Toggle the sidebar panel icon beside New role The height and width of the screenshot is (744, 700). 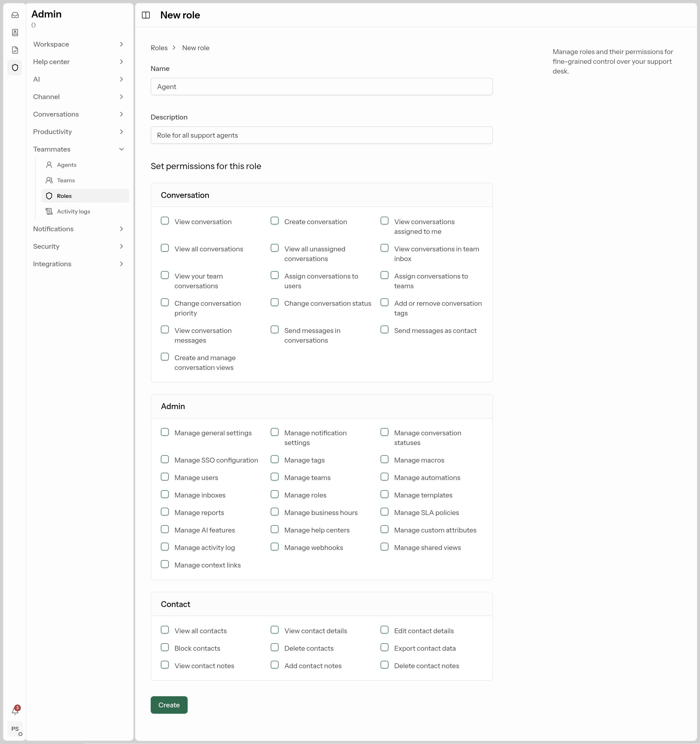(146, 15)
